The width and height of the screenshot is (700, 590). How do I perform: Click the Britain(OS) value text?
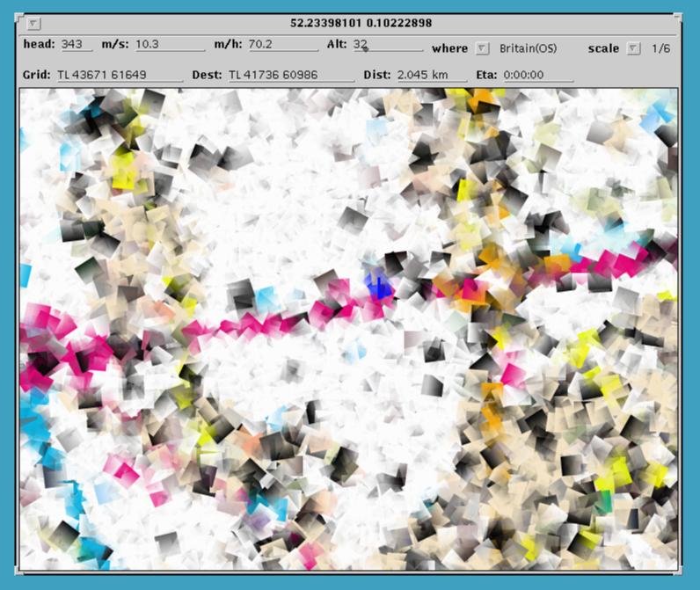(529, 48)
